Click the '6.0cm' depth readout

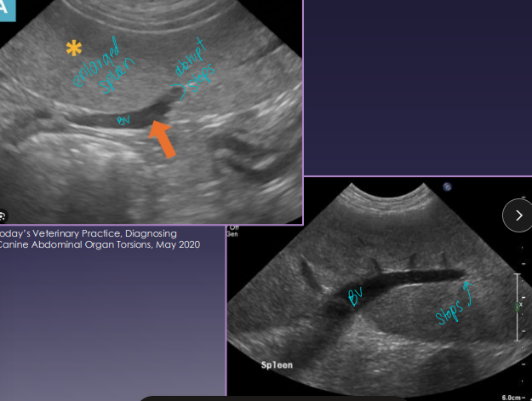[x=513, y=396]
